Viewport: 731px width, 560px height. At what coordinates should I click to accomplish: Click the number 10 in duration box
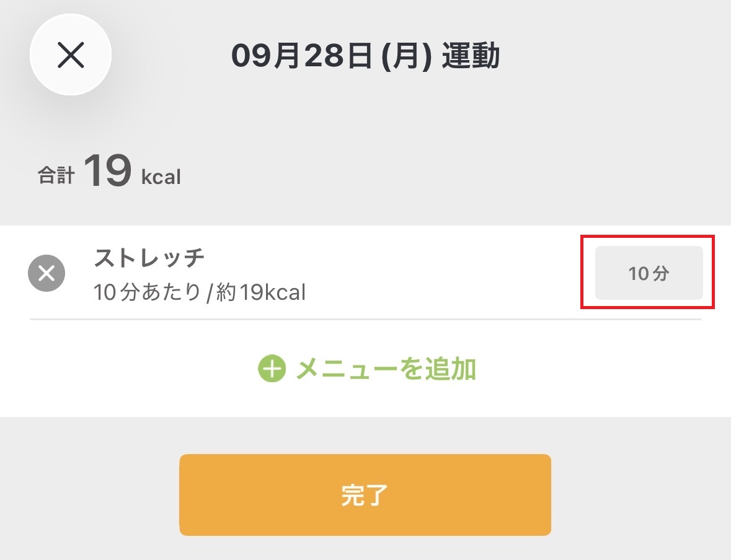pyautogui.click(x=639, y=273)
